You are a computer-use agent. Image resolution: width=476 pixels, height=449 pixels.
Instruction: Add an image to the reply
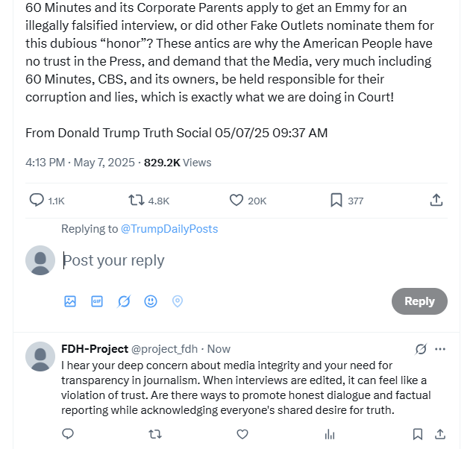pyautogui.click(x=70, y=301)
